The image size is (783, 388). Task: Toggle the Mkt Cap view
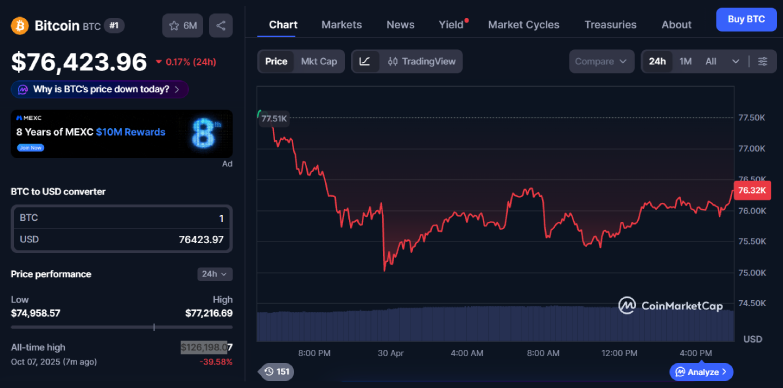click(319, 61)
